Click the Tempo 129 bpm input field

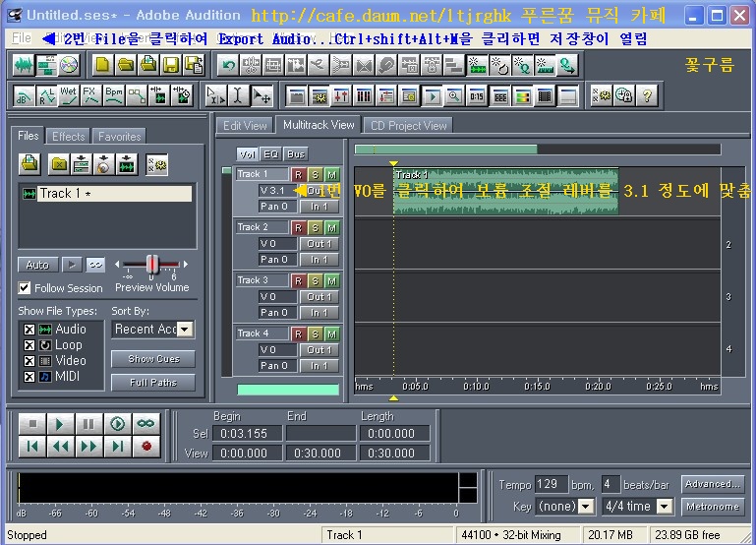pyautogui.click(x=552, y=484)
